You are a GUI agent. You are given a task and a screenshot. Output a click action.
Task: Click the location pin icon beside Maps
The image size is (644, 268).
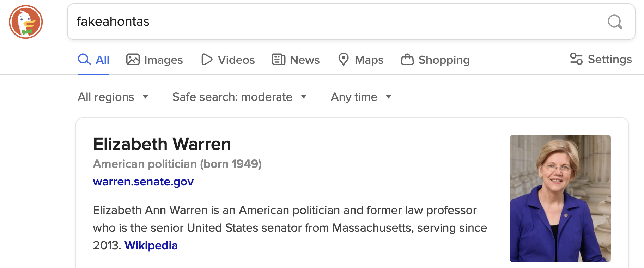343,60
